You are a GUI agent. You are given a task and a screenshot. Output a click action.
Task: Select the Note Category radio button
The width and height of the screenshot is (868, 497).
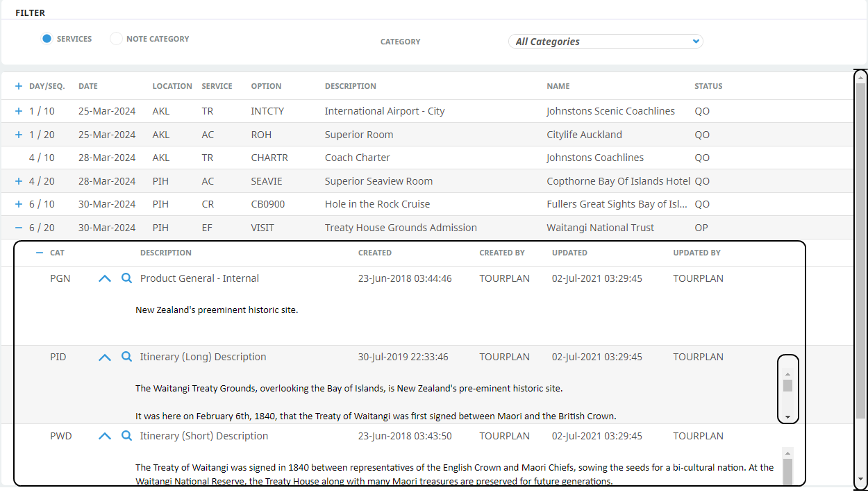(x=116, y=39)
